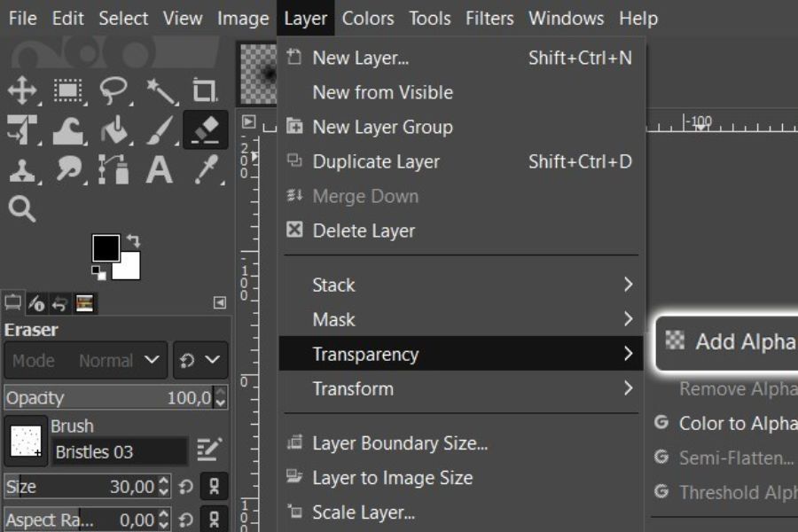
Task: Open the Device Status tab
Action: (x=36, y=303)
